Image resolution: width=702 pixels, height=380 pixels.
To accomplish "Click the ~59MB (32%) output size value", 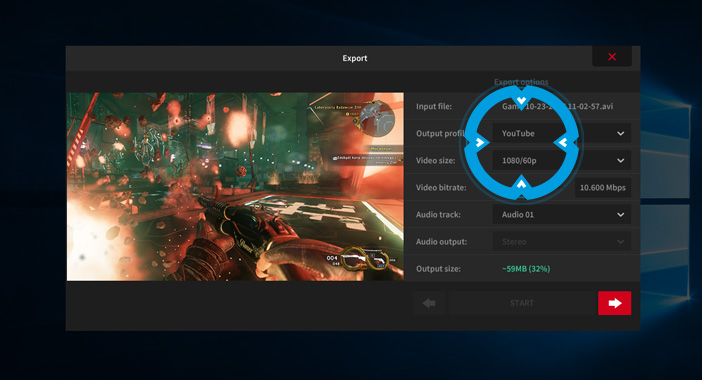I will point(526,269).
